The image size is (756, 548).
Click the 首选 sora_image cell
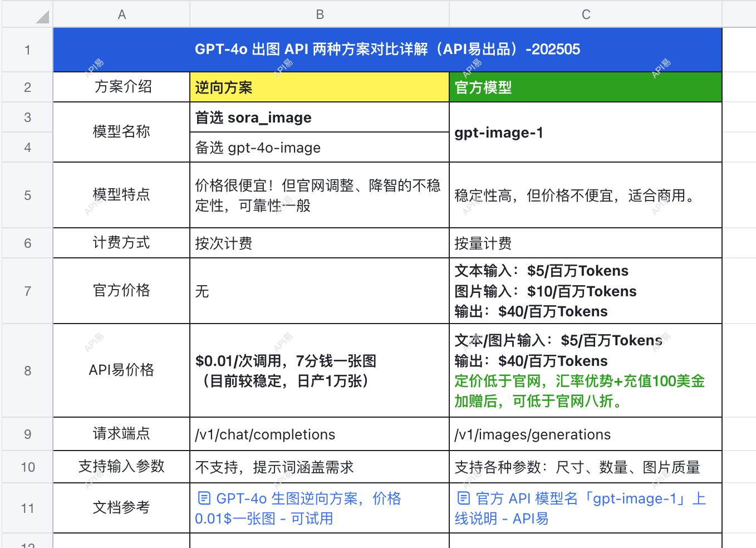coord(318,117)
